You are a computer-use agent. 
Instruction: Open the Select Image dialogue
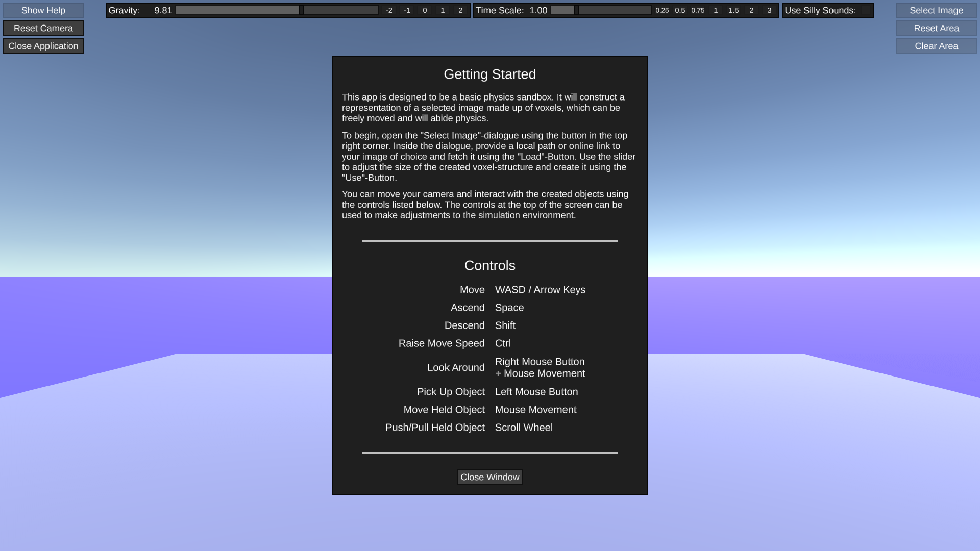[x=936, y=10]
